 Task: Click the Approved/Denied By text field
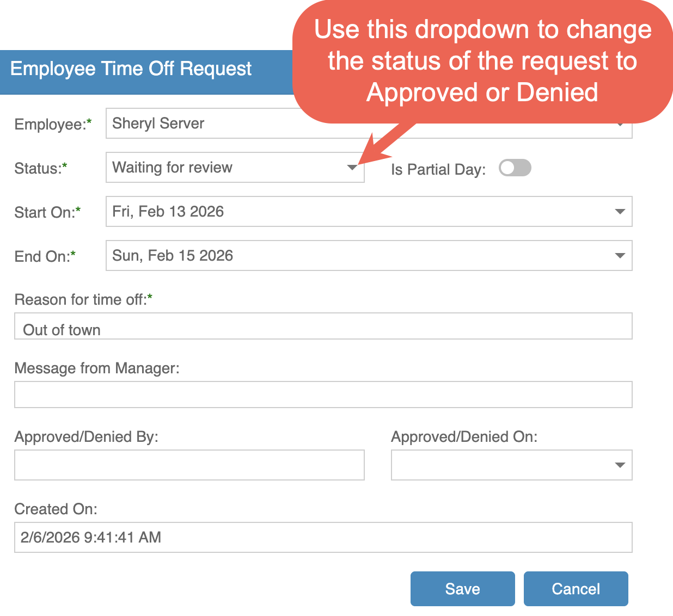coord(189,465)
